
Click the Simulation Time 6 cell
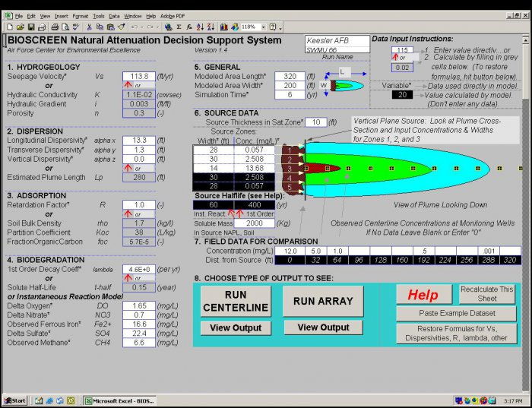pos(290,95)
